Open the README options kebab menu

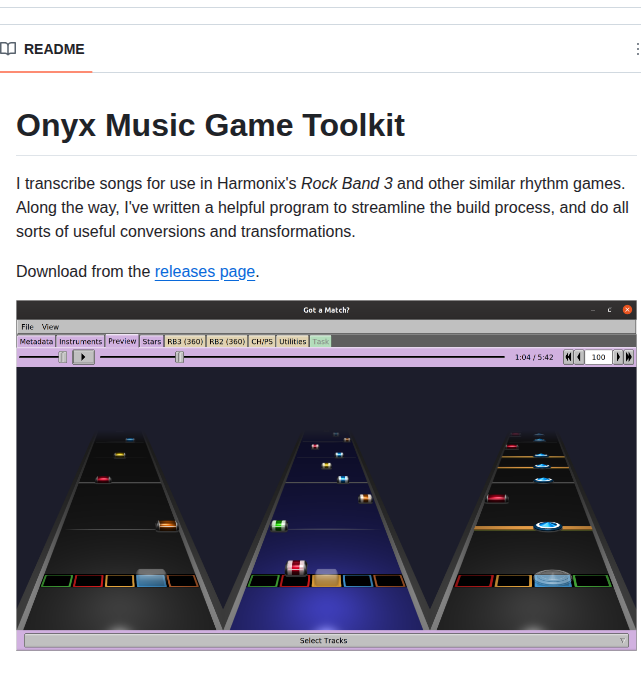(637, 49)
